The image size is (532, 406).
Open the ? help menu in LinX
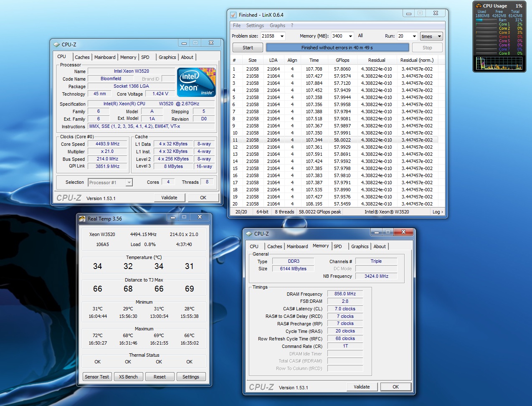pyautogui.click(x=292, y=25)
